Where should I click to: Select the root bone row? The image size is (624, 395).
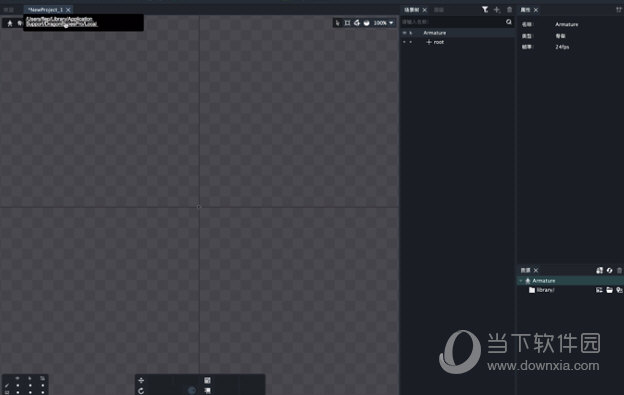pyautogui.click(x=457, y=42)
